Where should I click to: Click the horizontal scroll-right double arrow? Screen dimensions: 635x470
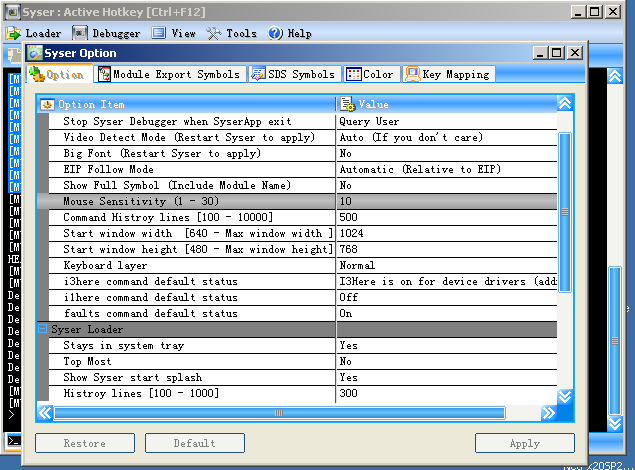pyautogui.click(x=549, y=413)
